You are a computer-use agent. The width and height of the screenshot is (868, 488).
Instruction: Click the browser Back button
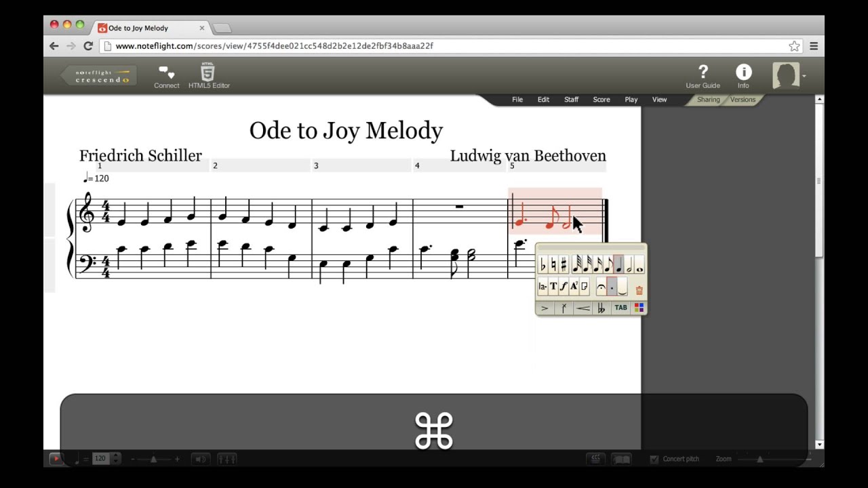54,46
